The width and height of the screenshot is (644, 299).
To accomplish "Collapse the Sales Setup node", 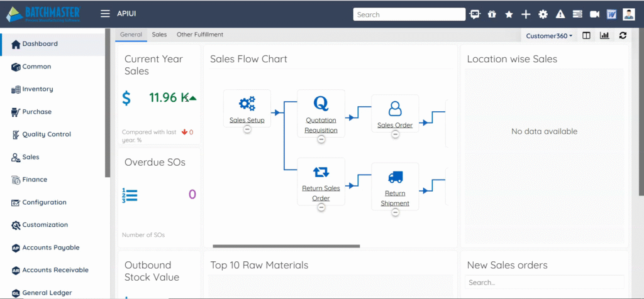I will pos(247,129).
